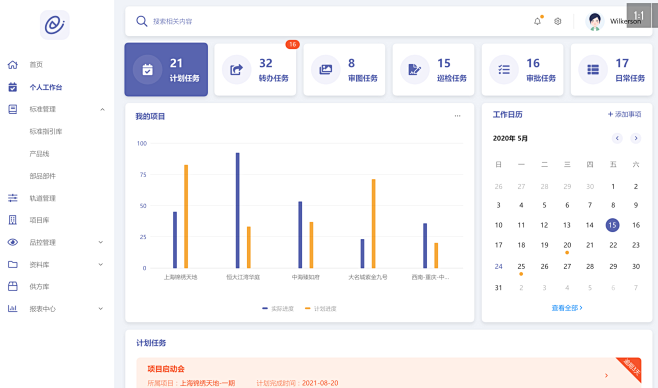Expand the 资料库 menu chevron
658x388 pixels.
point(101,264)
